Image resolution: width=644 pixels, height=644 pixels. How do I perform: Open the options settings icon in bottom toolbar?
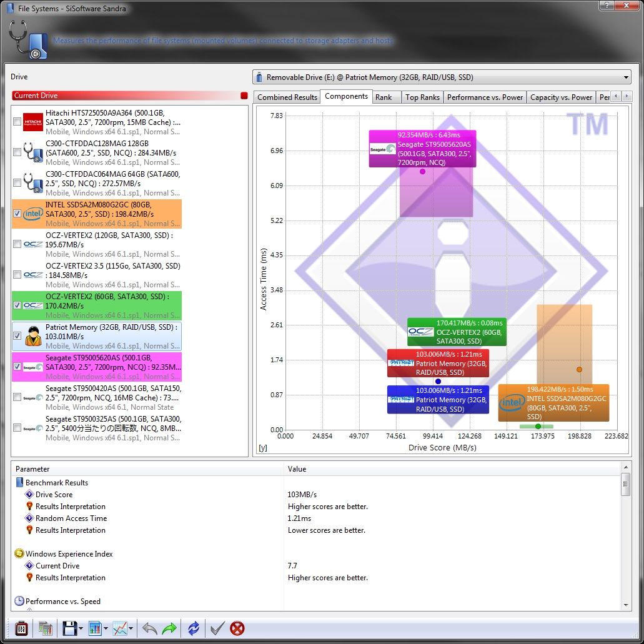pyautogui.click(x=21, y=628)
